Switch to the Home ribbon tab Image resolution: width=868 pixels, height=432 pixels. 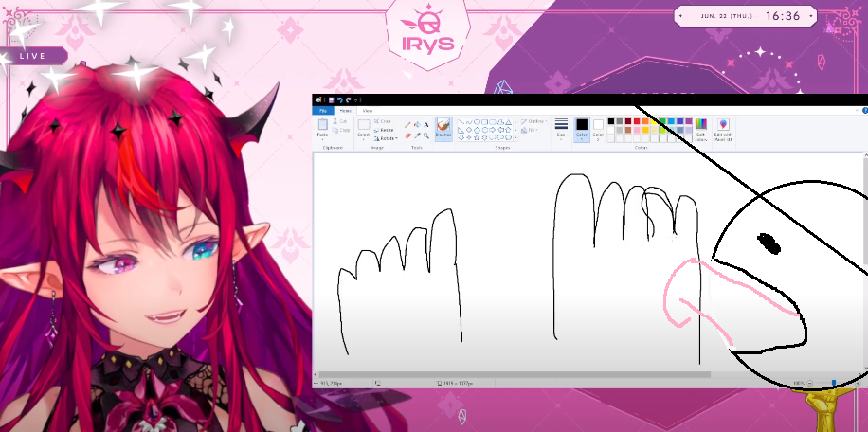[x=346, y=111]
